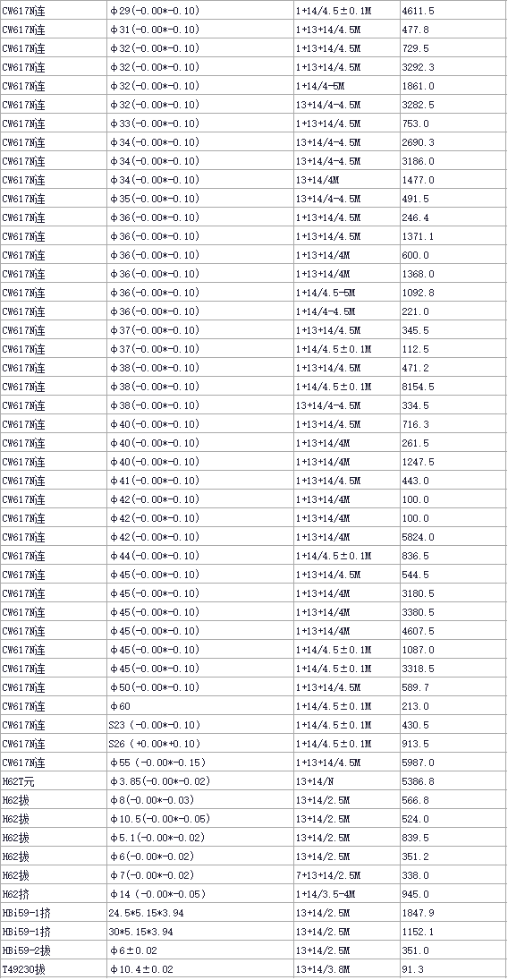Select the φ10.4±0.02 specification cell

(200, 969)
